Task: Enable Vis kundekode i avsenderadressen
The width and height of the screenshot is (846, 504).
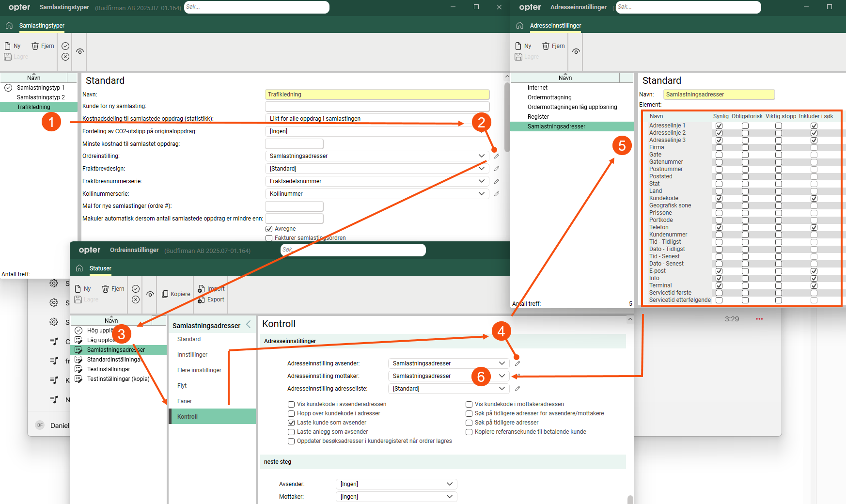Action: pyautogui.click(x=291, y=404)
